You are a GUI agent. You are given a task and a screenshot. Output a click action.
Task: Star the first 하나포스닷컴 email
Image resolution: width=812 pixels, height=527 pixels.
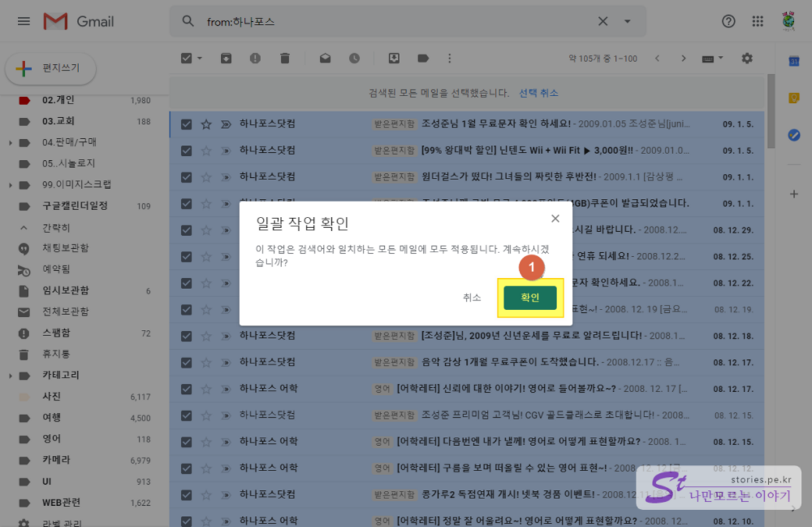tap(206, 124)
